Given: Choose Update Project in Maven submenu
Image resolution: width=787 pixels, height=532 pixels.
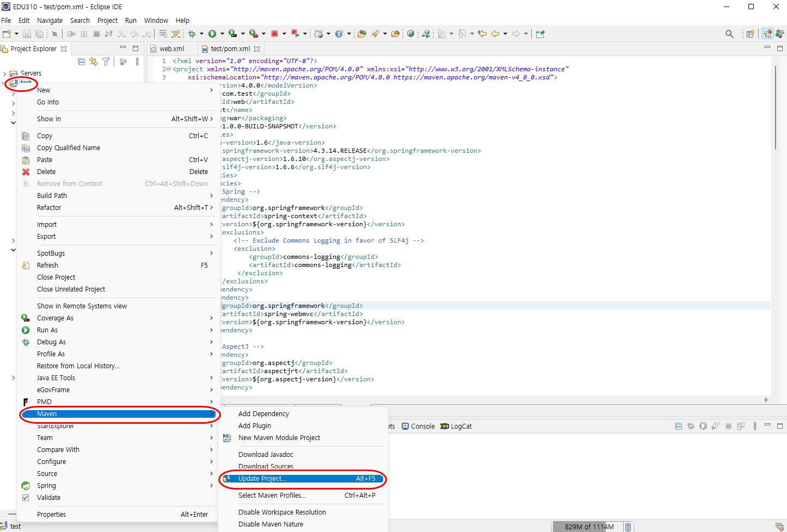Looking at the screenshot, I should tap(302, 479).
